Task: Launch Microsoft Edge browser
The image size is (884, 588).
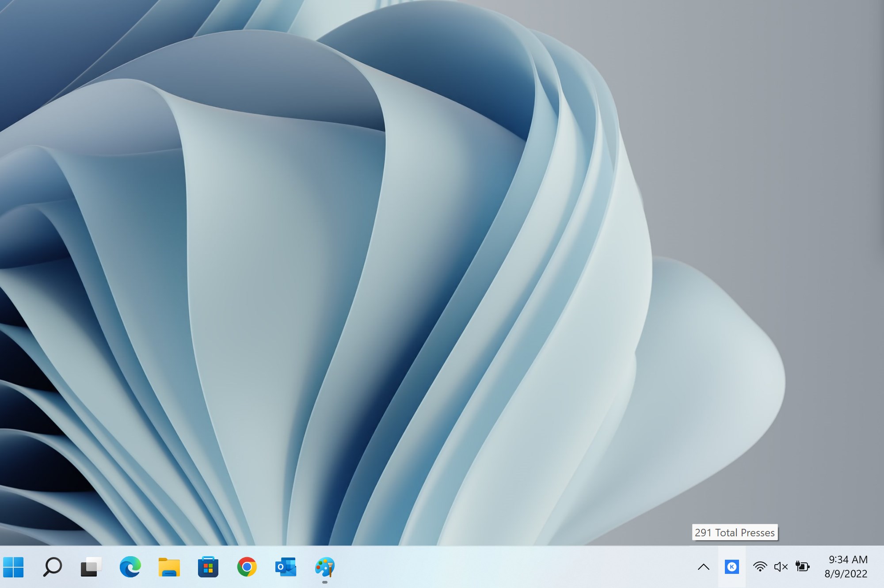Action: [130, 567]
